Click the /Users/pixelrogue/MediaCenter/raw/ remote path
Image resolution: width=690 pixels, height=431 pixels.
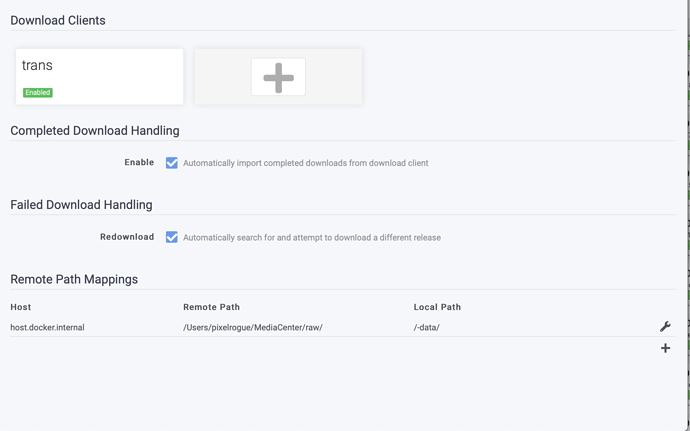pos(252,327)
